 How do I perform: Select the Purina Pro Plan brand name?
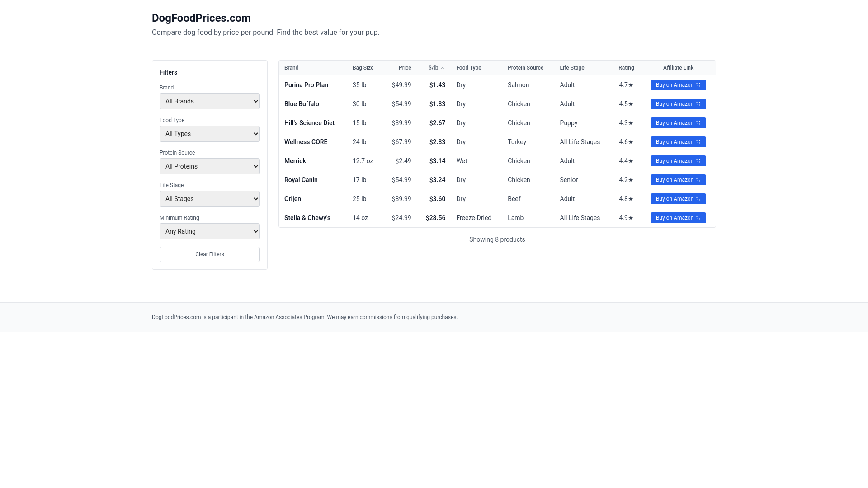pyautogui.click(x=306, y=85)
